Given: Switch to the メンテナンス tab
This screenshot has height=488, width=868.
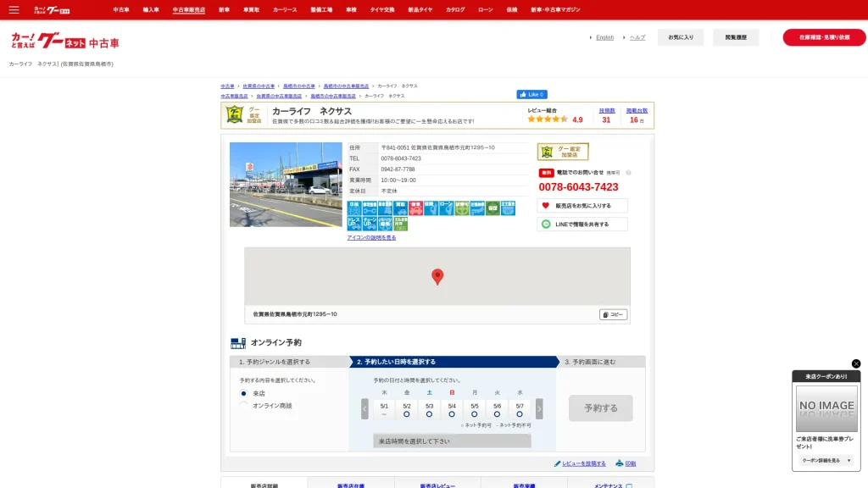Looking at the screenshot, I should [x=611, y=483].
